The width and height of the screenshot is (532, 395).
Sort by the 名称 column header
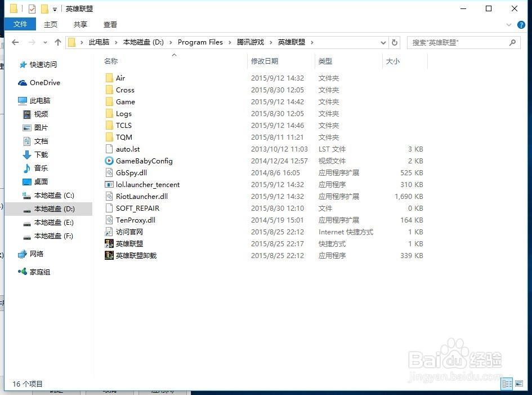coord(110,61)
